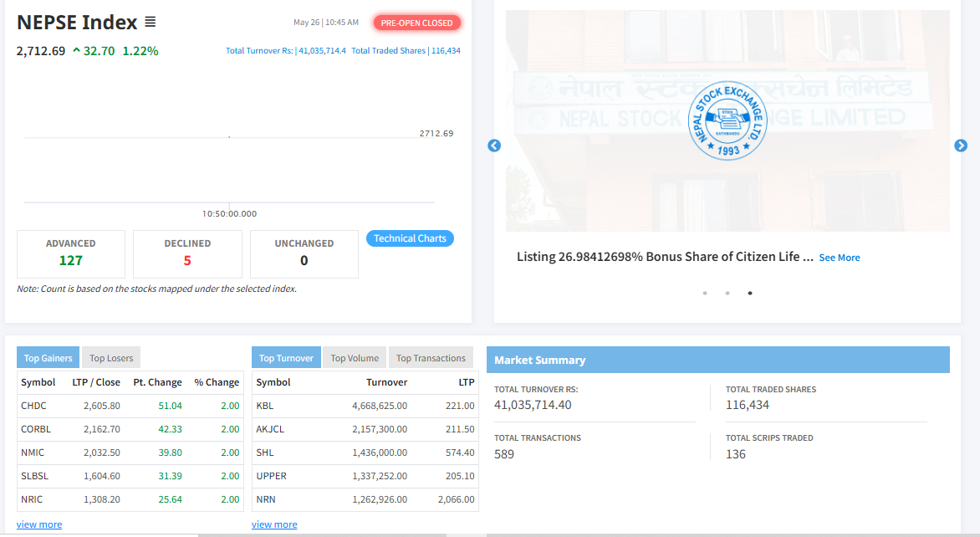The width and height of the screenshot is (980, 537).
Task: Select the third carousel dot indicator
Action: coord(750,293)
